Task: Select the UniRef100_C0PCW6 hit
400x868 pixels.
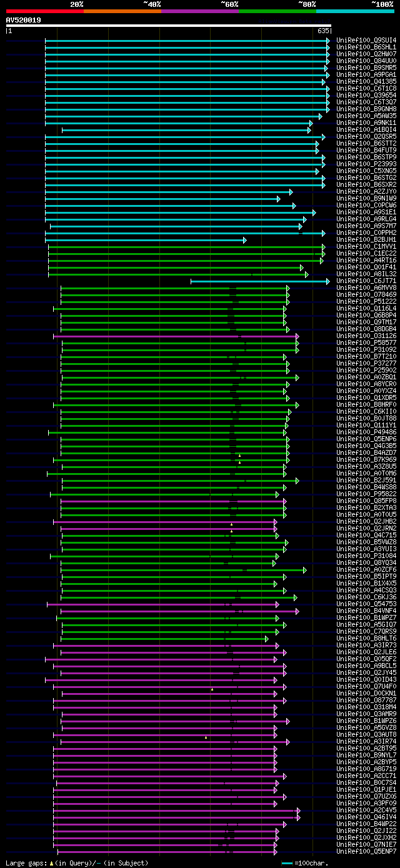Action: pos(366,206)
